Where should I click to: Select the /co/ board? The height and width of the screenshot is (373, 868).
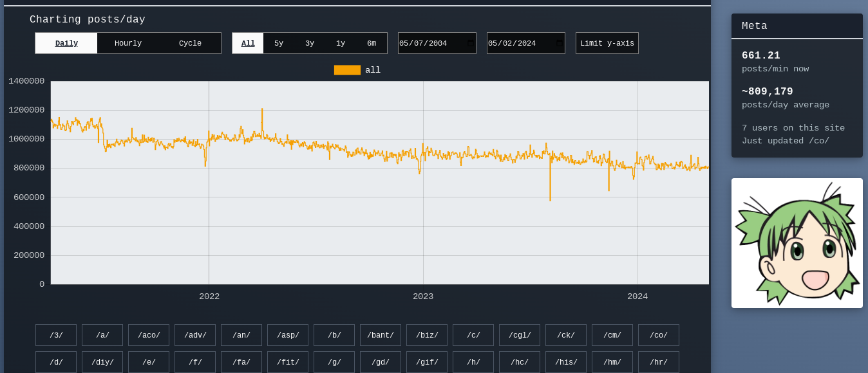pyautogui.click(x=659, y=335)
